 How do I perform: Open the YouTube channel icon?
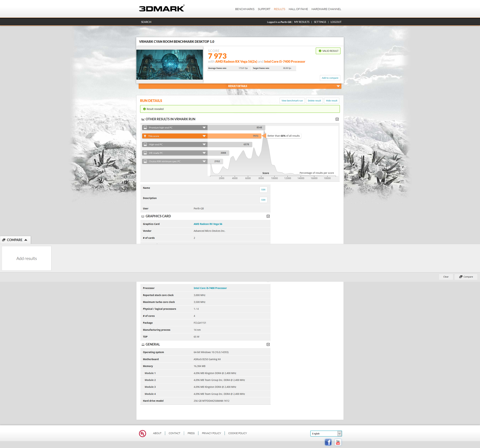tap(338, 442)
